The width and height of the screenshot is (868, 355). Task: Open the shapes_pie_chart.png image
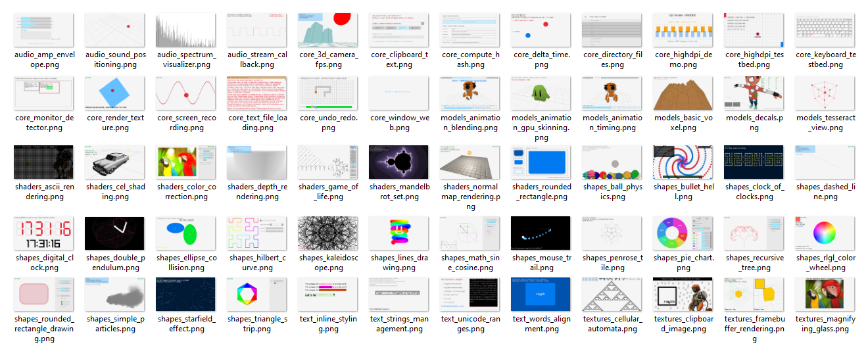(x=682, y=233)
